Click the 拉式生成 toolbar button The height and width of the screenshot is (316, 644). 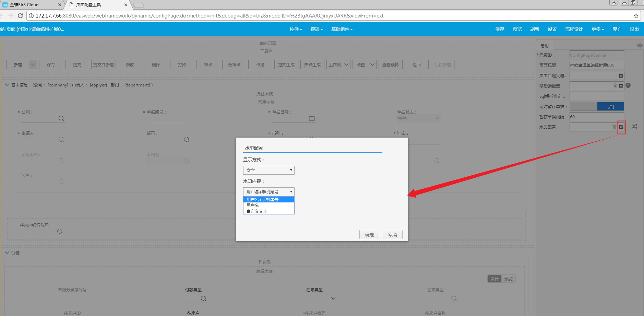click(x=286, y=65)
